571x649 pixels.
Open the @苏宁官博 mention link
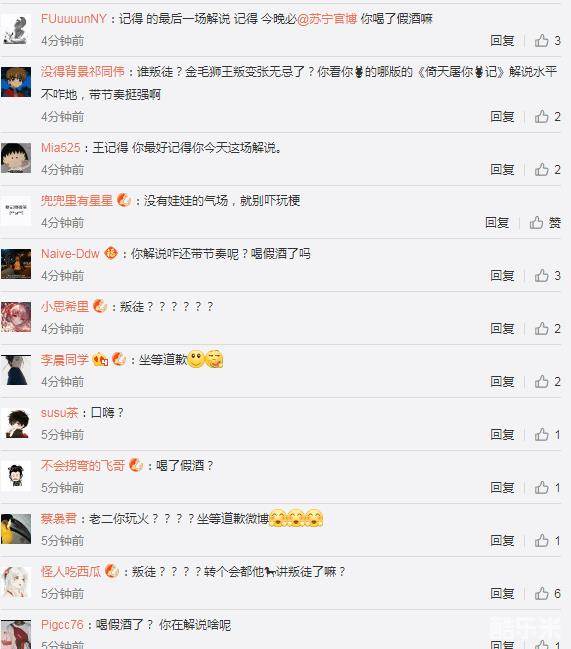[327, 19]
